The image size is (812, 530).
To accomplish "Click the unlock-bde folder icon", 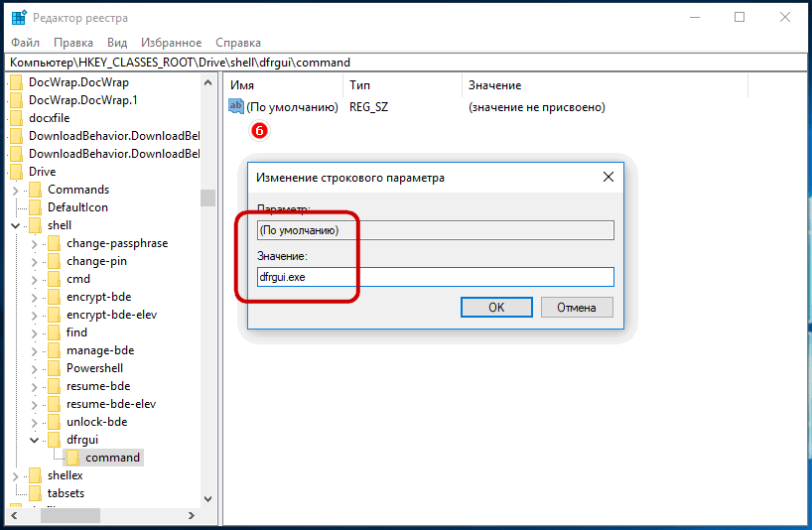I will [x=54, y=422].
